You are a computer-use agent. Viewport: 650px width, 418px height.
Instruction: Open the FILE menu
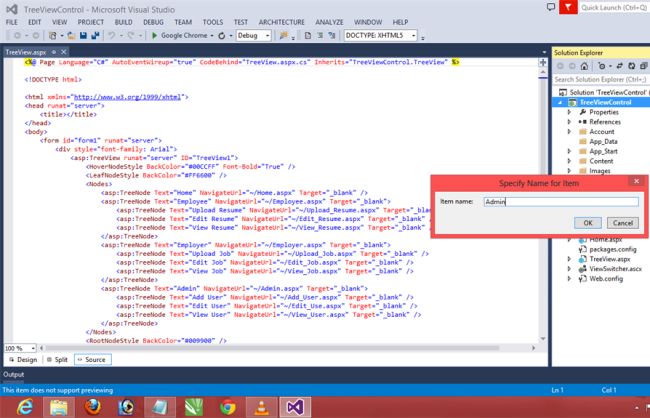point(12,22)
